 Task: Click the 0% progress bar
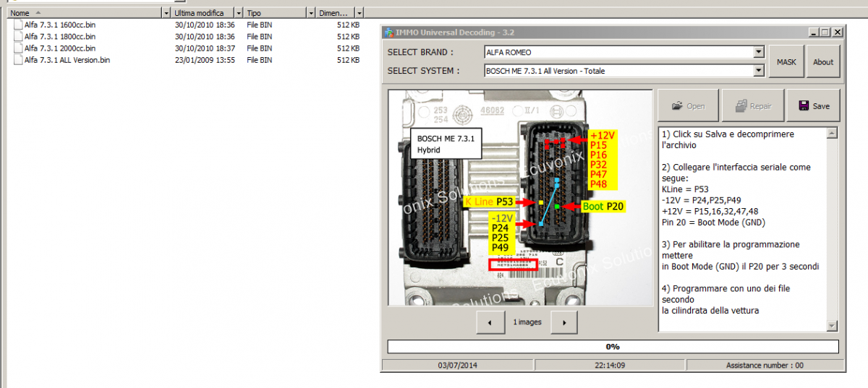tap(613, 347)
